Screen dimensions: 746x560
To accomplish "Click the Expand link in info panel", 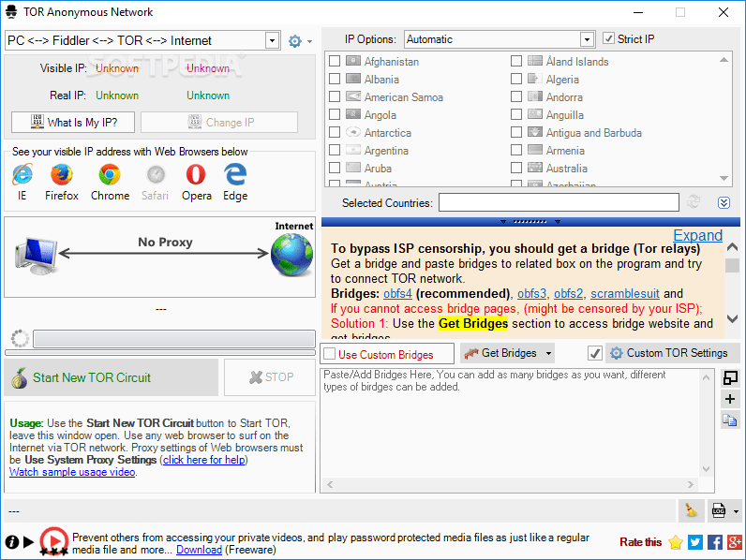I will pos(697,235).
